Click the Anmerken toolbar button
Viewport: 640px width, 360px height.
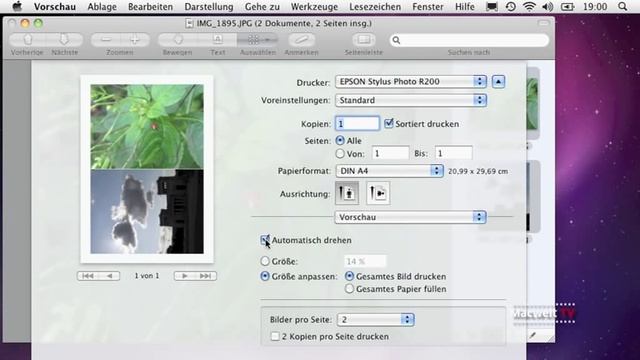click(x=301, y=40)
